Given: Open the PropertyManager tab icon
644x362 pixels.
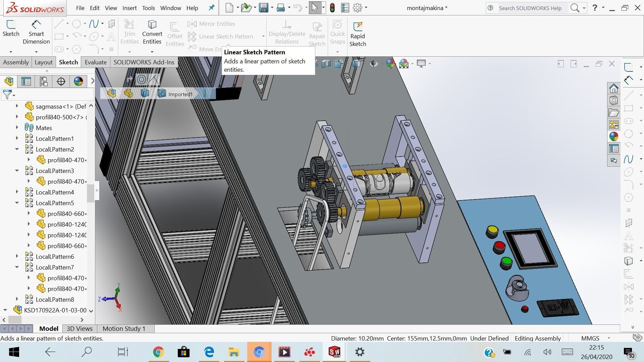Looking at the screenshot, I should click(26, 81).
